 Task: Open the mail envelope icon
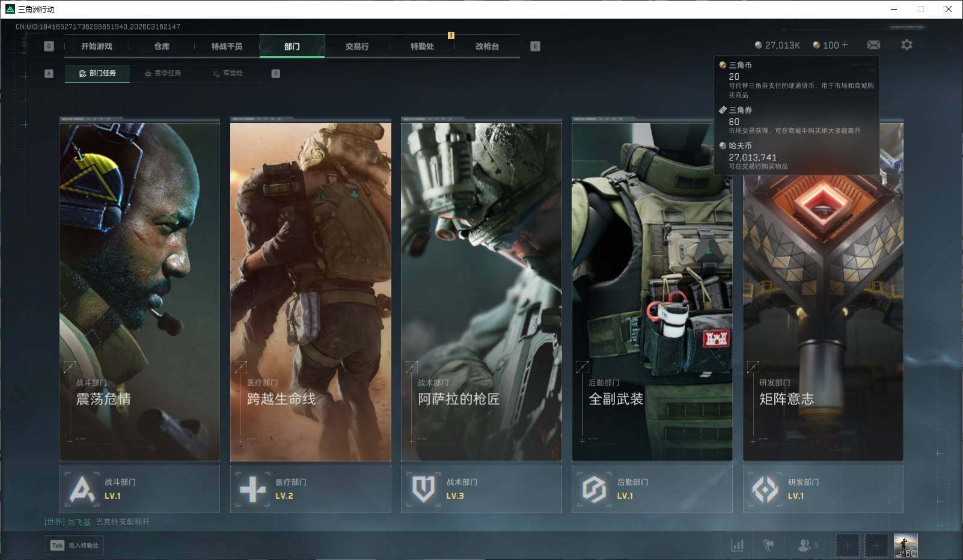click(x=873, y=45)
